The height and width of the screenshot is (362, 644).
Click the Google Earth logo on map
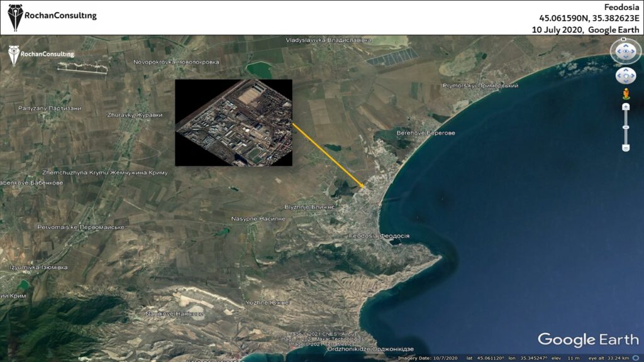coord(588,340)
